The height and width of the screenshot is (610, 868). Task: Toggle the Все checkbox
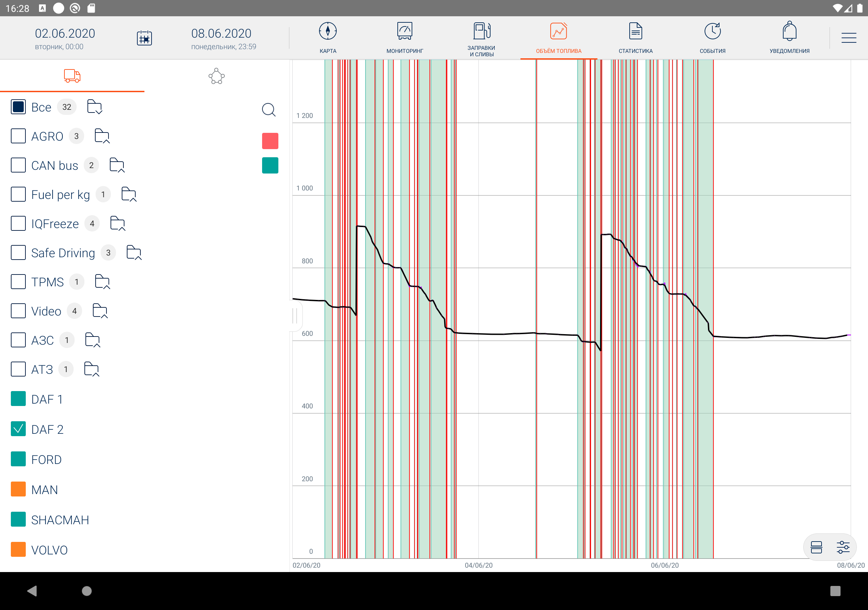pyautogui.click(x=18, y=107)
